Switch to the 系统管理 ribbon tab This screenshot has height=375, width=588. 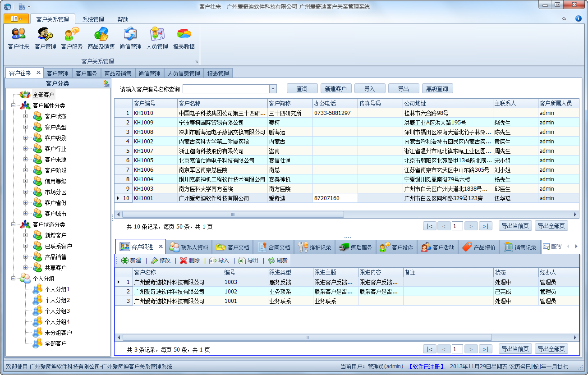tap(93, 19)
